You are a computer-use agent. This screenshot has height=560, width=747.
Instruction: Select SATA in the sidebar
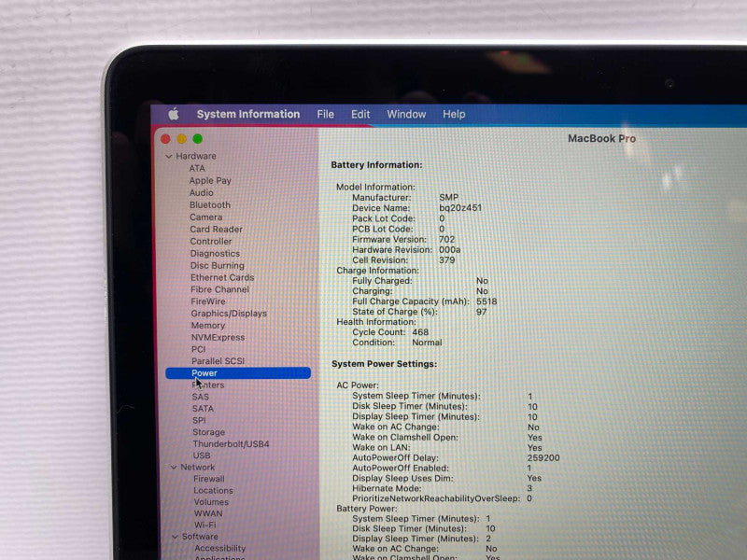coord(203,409)
